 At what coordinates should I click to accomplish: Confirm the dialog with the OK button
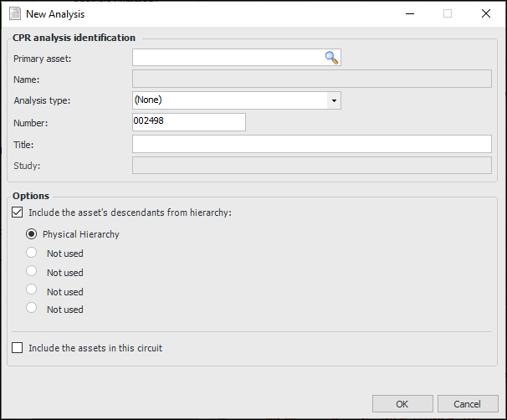coord(402,403)
